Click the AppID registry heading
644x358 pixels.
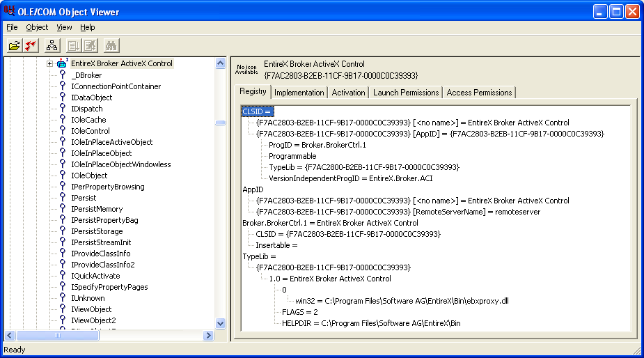(x=253, y=189)
